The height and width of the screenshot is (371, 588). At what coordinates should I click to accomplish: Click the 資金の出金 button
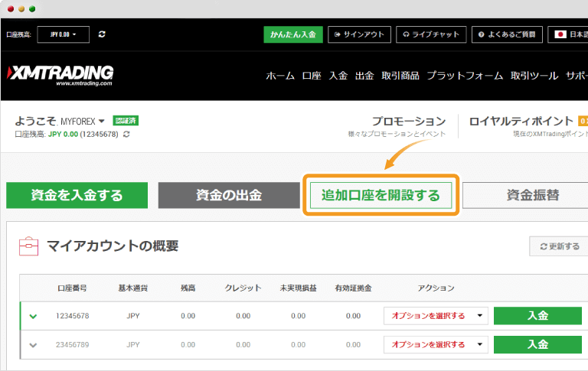tap(229, 195)
